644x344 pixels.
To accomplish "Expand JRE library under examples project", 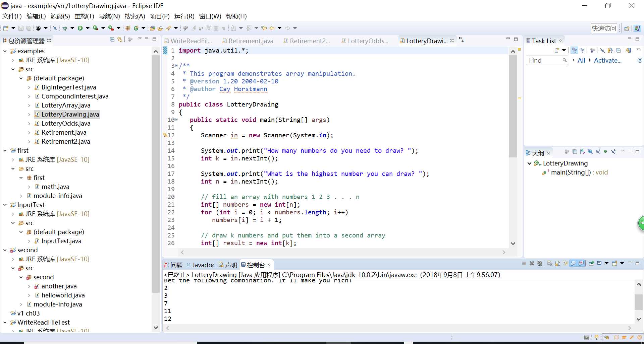I will (x=13, y=60).
